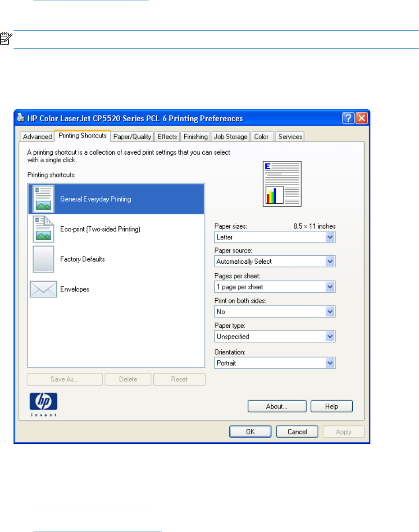This screenshot has height=532, width=419.
Task: Click the Apply button
Action: (x=344, y=431)
